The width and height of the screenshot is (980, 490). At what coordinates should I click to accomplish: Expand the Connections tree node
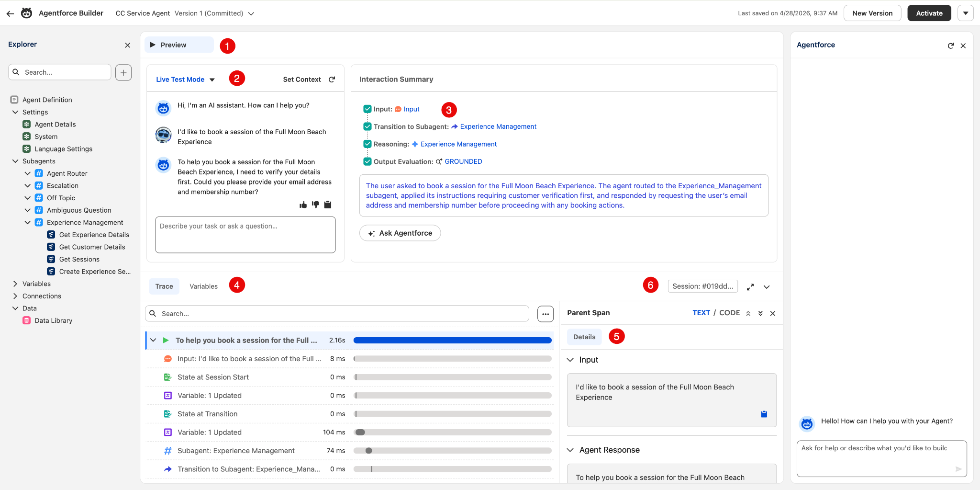point(15,296)
